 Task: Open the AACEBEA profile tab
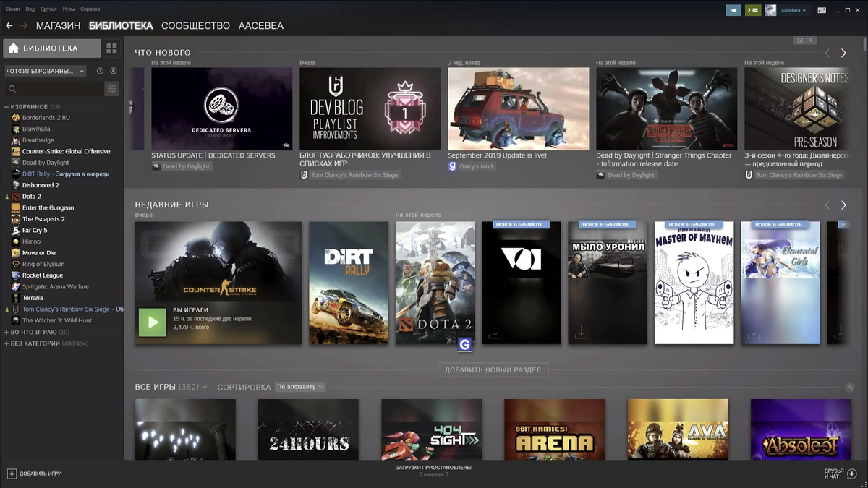(260, 26)
